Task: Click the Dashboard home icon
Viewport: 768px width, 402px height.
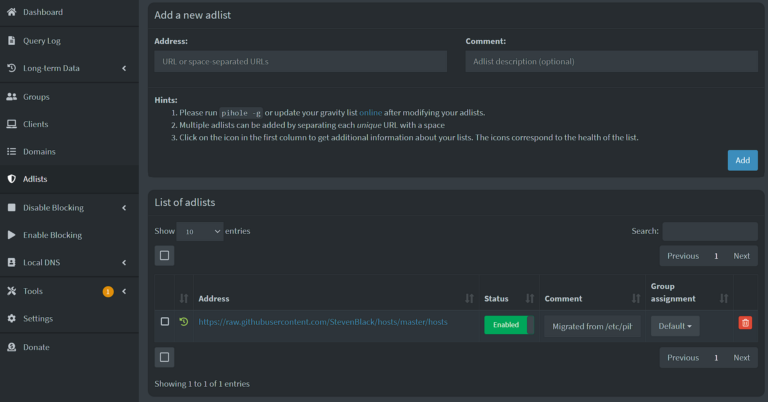Action: (11, 12)
